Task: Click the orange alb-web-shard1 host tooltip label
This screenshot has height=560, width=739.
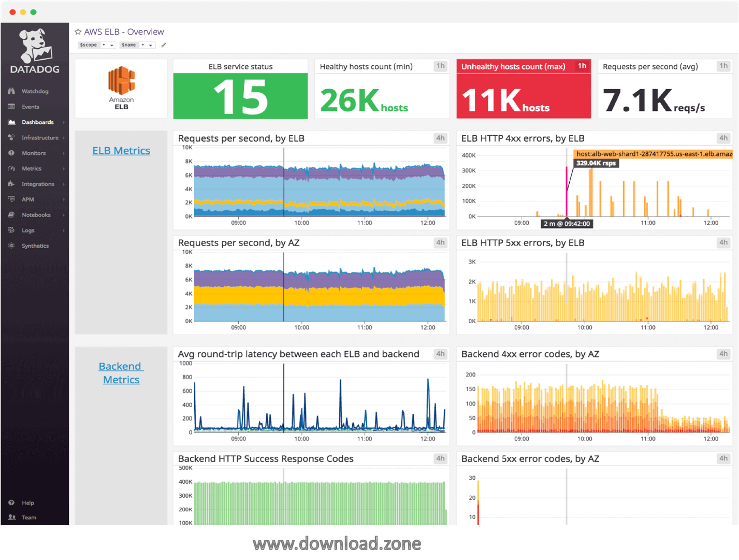Action: pos(654,154)
